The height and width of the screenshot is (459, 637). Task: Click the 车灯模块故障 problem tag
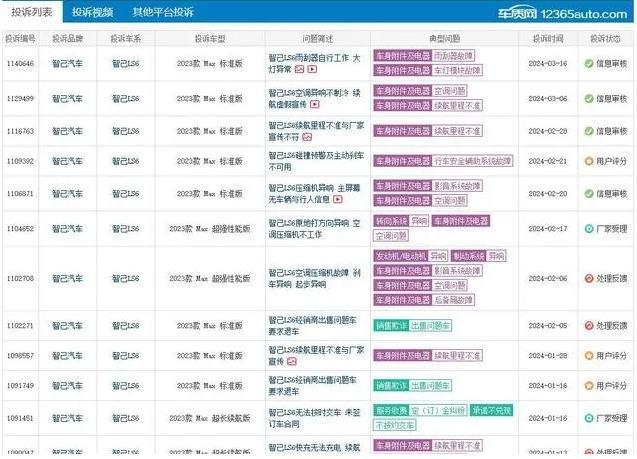click(x=457, y=70)
